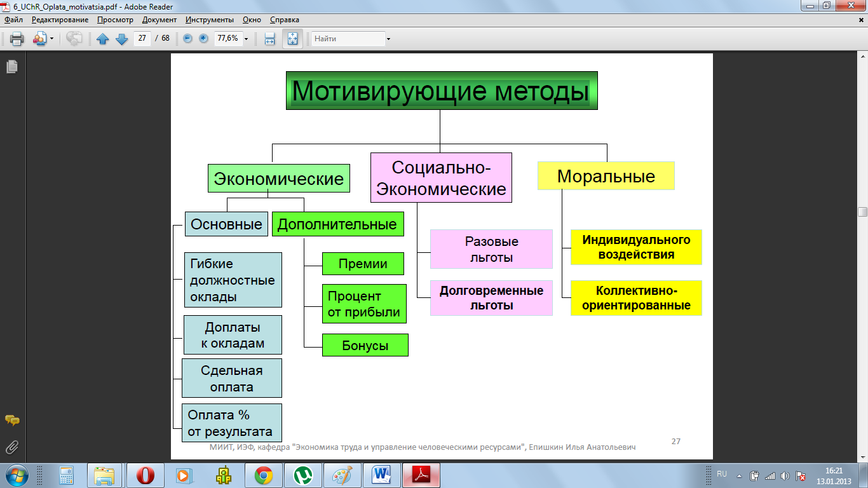Click the Экономические box

tap(280, 179)
